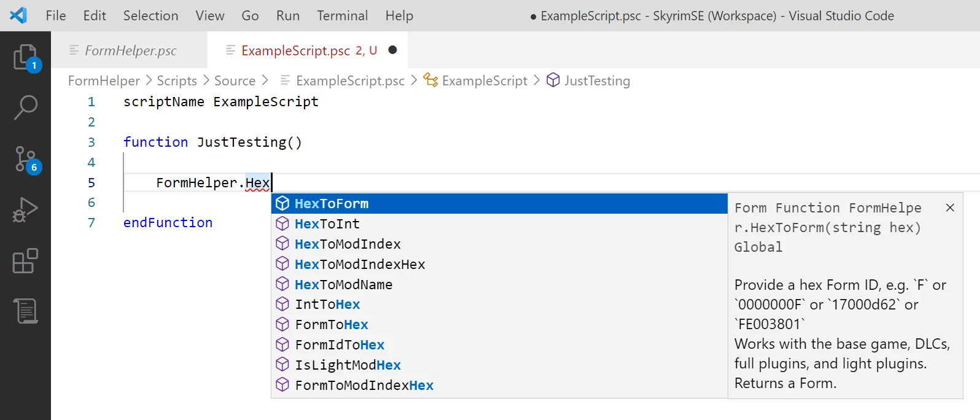Select HexToInt suggestion

(499, 224)
